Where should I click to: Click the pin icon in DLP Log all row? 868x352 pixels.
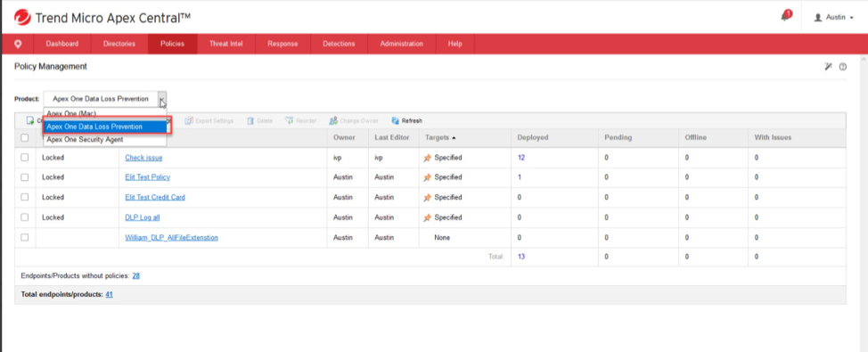point(427,217)
